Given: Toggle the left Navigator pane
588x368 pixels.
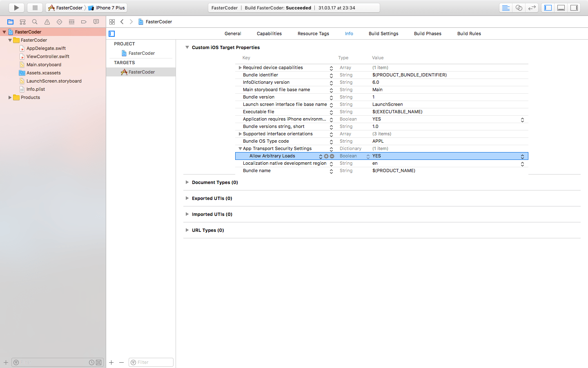Looking at the screenshot, I should point(548,8).
